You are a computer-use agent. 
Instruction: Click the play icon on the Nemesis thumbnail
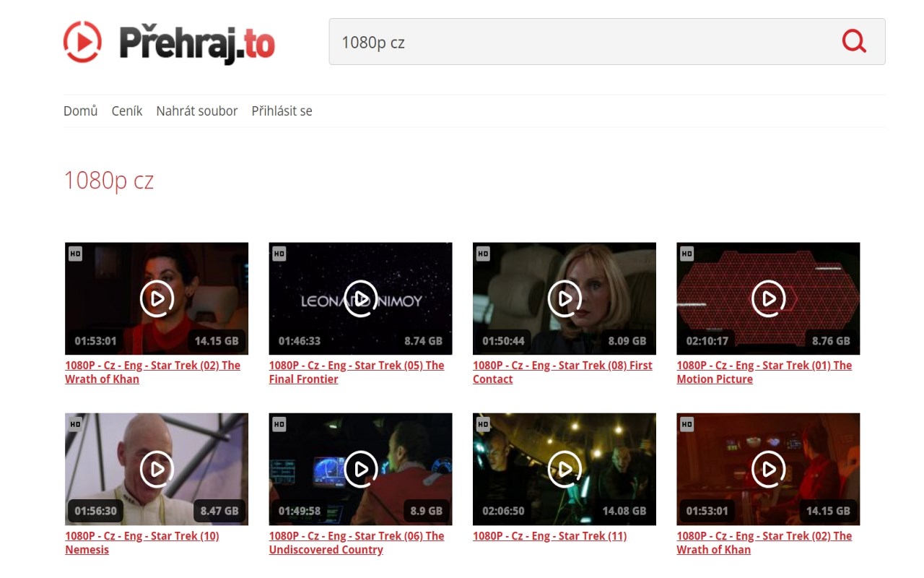(x=156, y=469)
